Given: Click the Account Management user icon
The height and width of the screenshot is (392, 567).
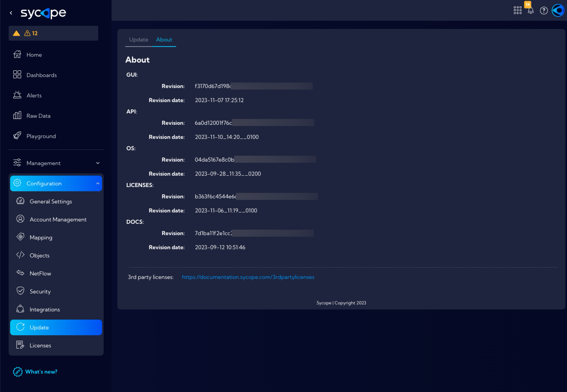Looking at the screenshot, I should [x=20, y=219].
